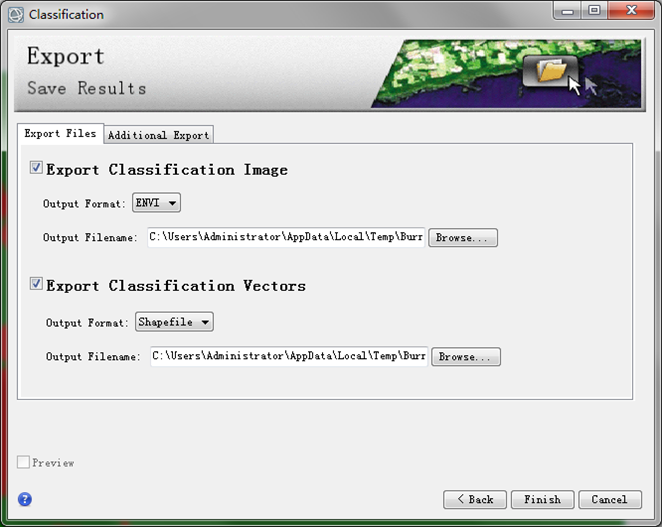Uncheck Export Classification Vectors
The image size is (662, 527).
tap(36, 283)
